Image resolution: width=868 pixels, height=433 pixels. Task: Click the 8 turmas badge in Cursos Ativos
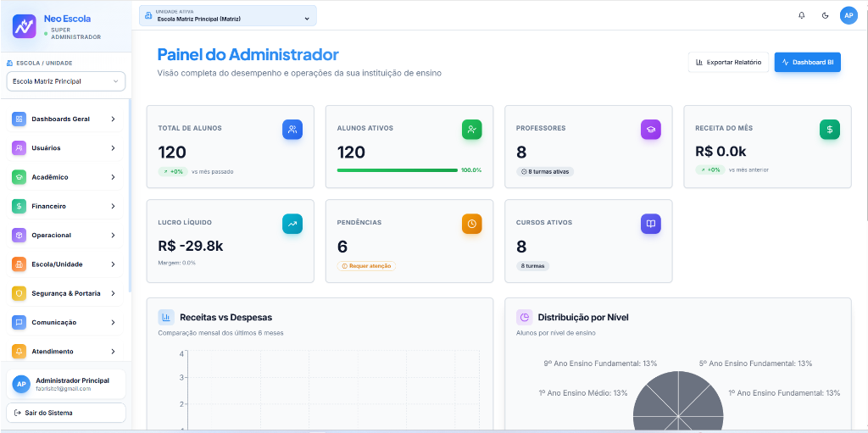pyautogui.click(x=532, y=266)
